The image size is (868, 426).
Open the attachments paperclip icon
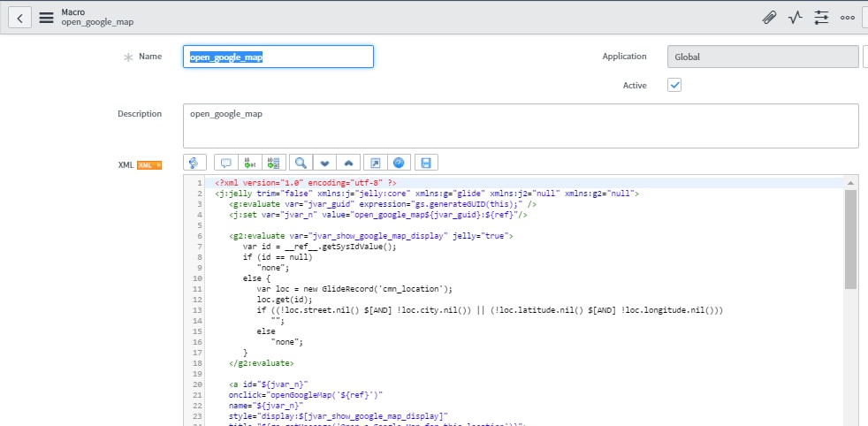(x=768, y=18)
